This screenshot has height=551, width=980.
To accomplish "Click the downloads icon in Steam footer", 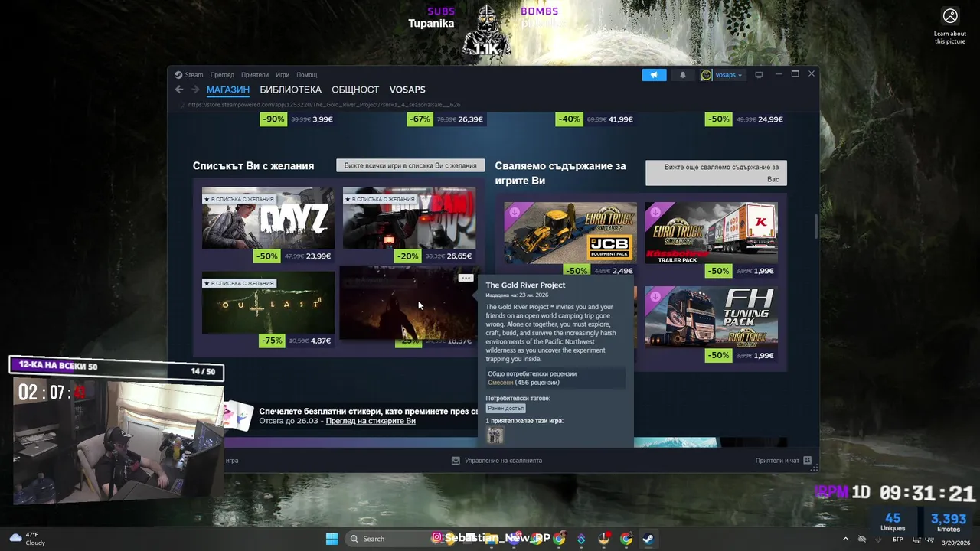I will tap(456, 461).
